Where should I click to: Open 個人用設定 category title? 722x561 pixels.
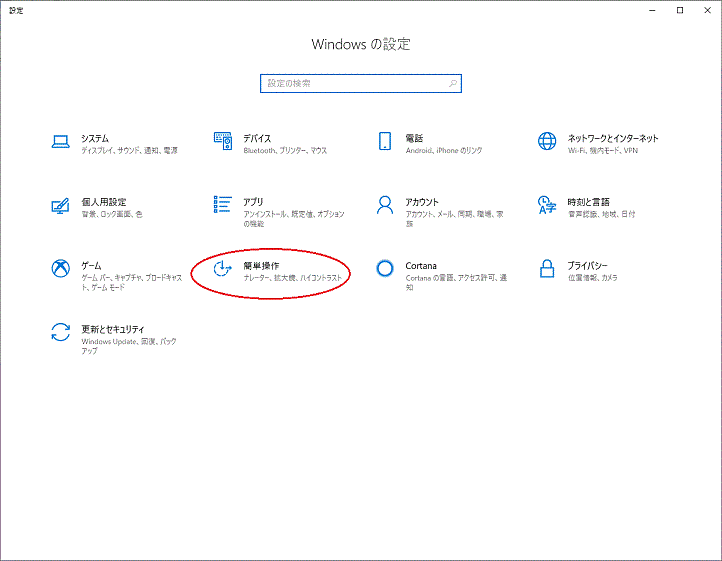(104, 202)
